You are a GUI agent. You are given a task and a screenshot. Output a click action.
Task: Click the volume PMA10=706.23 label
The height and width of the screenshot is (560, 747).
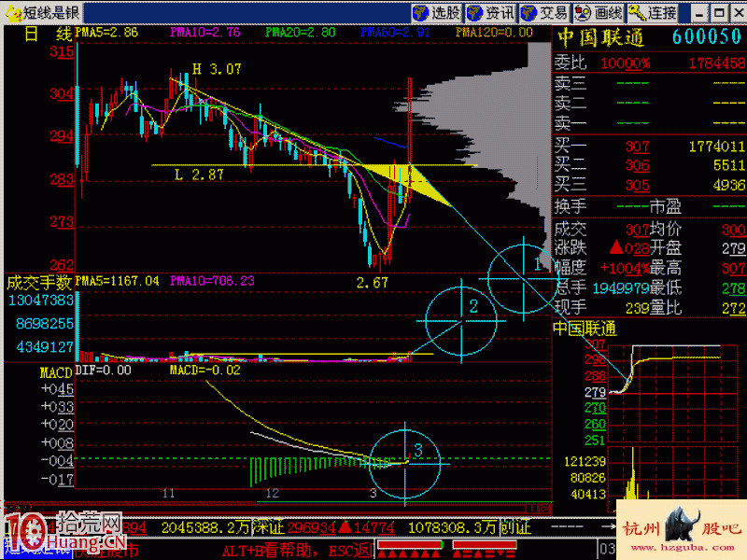coord(213,281)
